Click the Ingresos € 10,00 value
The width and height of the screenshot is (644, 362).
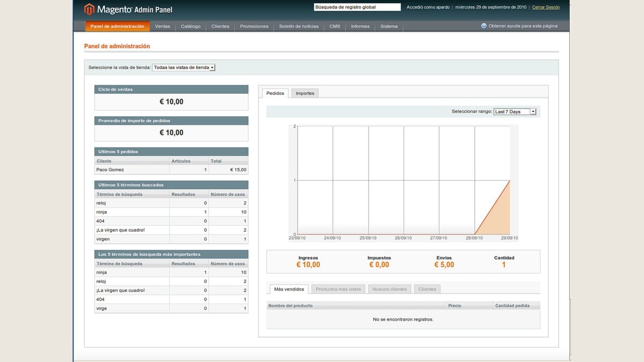click(308, 265)
